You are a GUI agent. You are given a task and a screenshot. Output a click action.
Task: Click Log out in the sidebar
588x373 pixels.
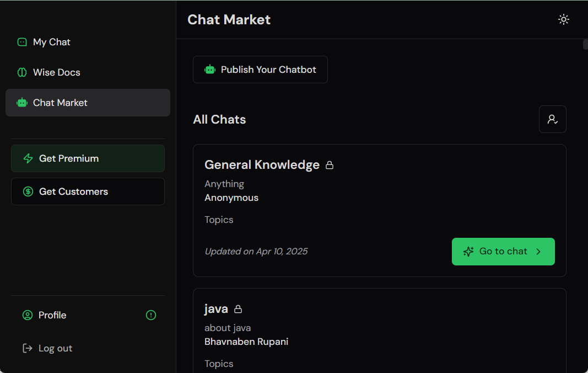pos(88,348)
